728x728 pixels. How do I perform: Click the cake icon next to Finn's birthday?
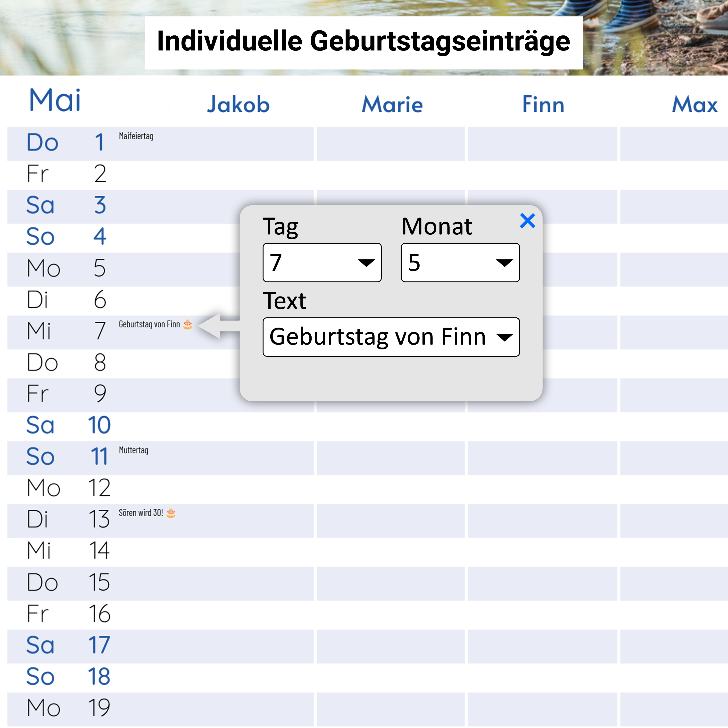188,325
